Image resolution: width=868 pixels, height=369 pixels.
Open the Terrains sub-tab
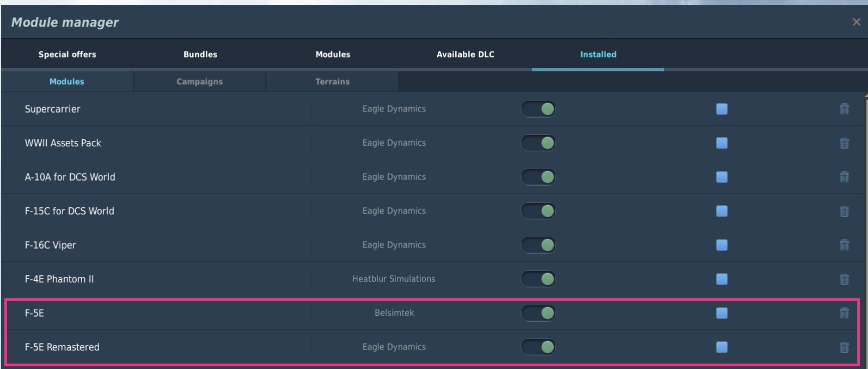pos(332,82)
